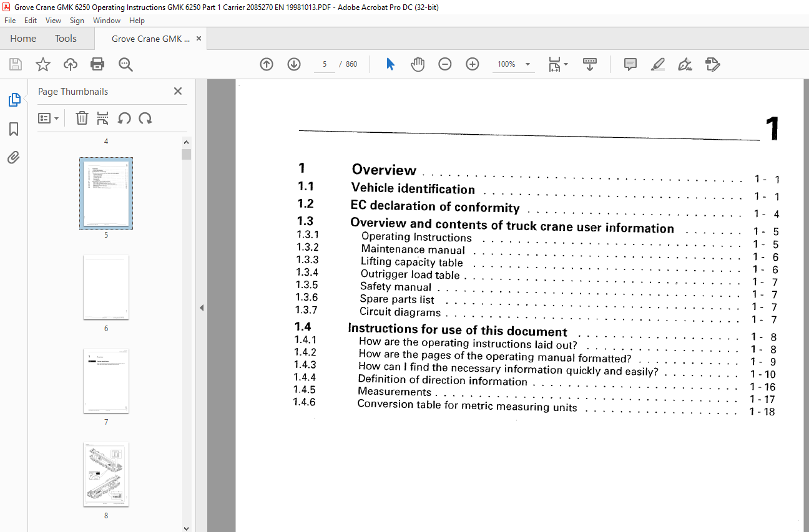
Task: Zoom out with the minus circle icon
Action: pos(445,64)
